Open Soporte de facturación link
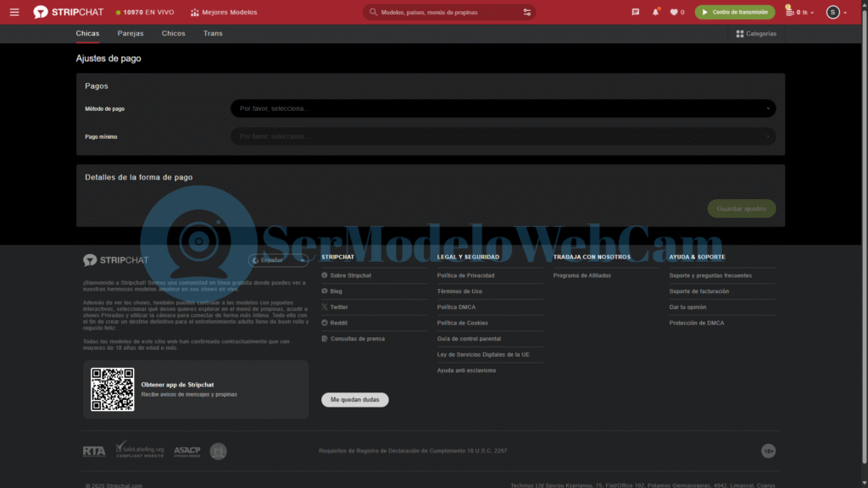This screenshot has height=488, width=868. tap(699, 291)
